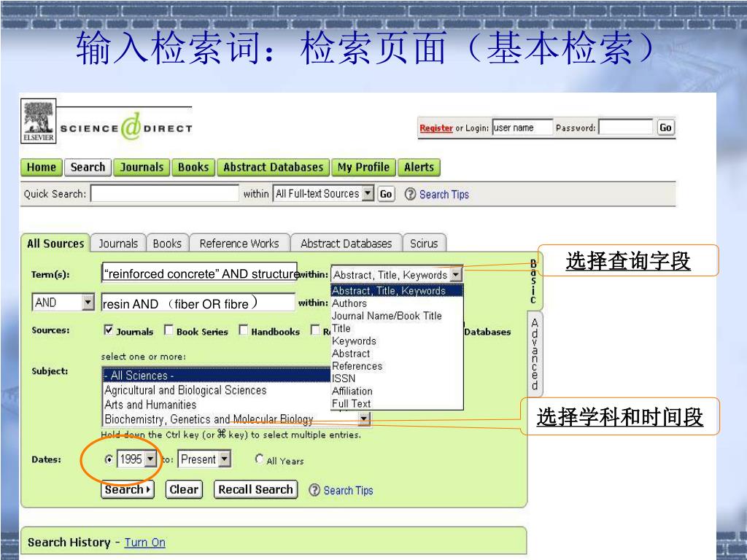This screenshot has height=560, width=747.
Task: Click the Quick Search text box
Action: click(165, 193)
